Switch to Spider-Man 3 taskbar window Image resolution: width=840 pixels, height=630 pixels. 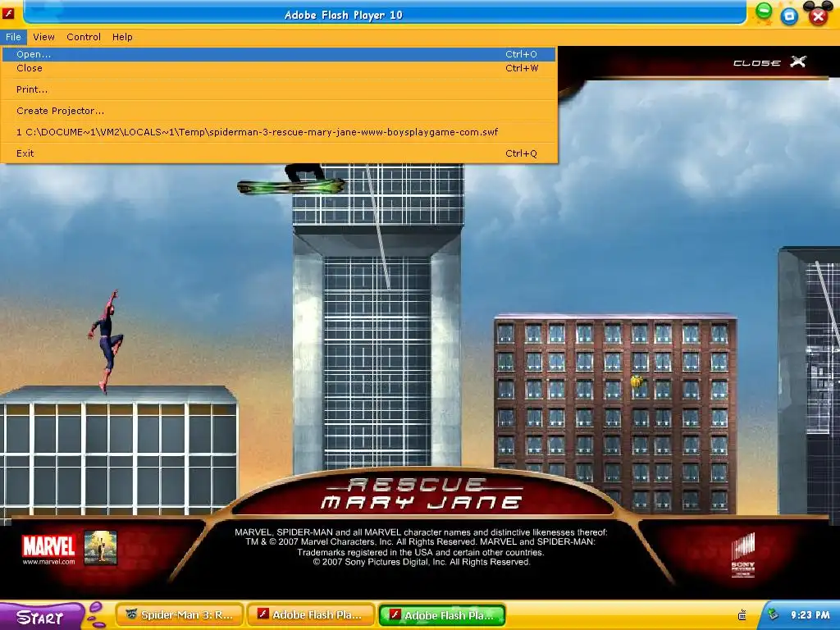180,615
